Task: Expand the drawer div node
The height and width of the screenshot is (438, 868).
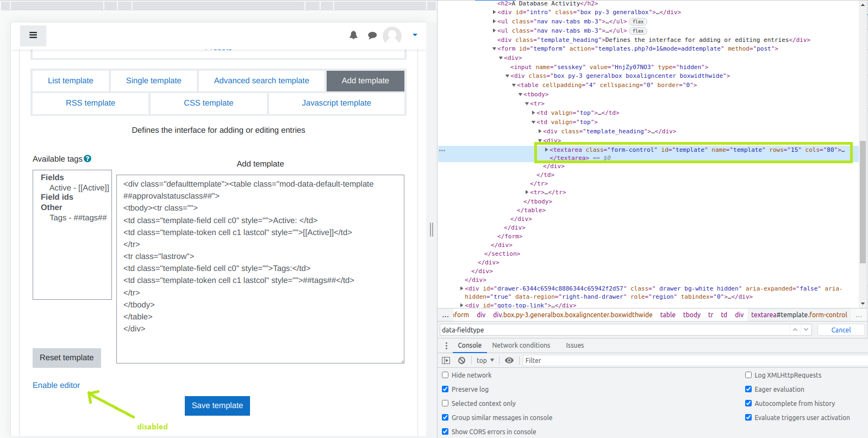Action: pos(461,288)
